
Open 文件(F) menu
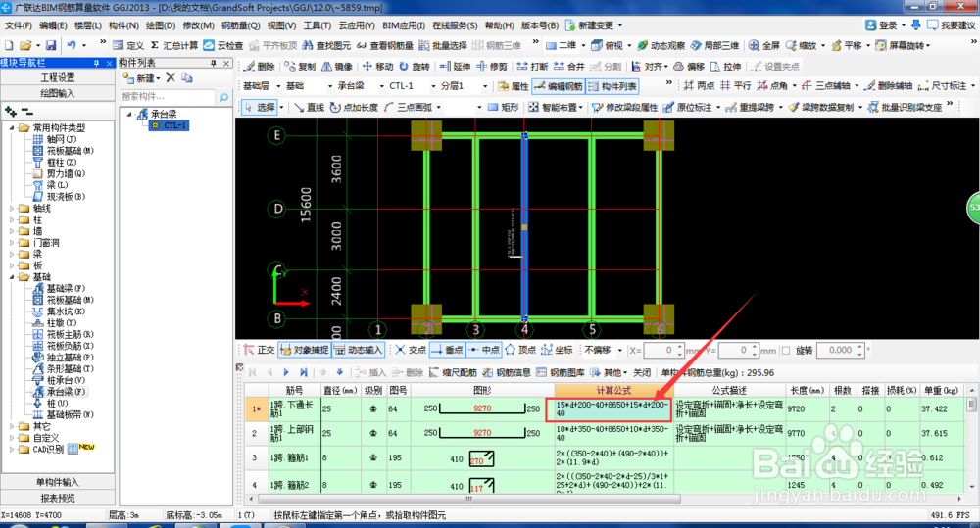(18, 25)
